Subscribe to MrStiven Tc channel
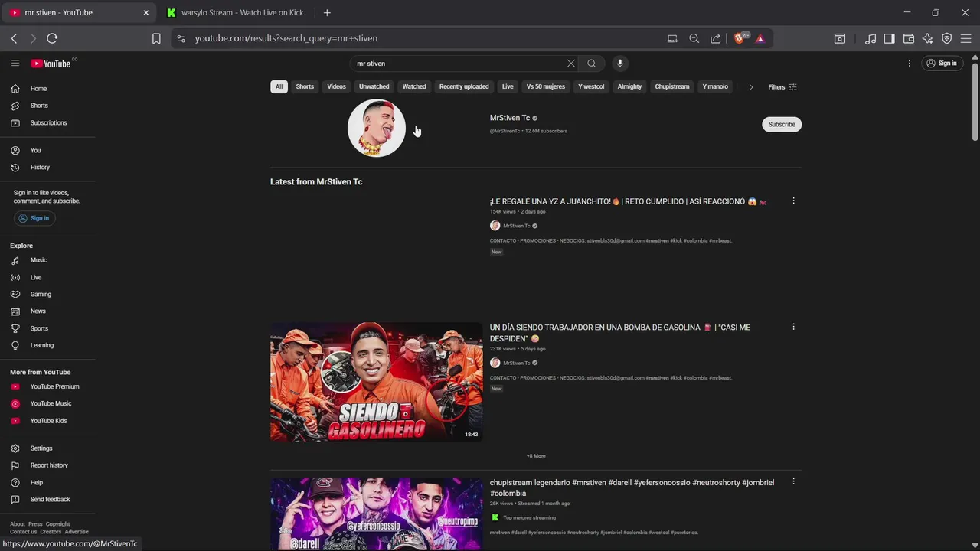The height and width of the screenshot is (551, 980). tap(782, 124)
